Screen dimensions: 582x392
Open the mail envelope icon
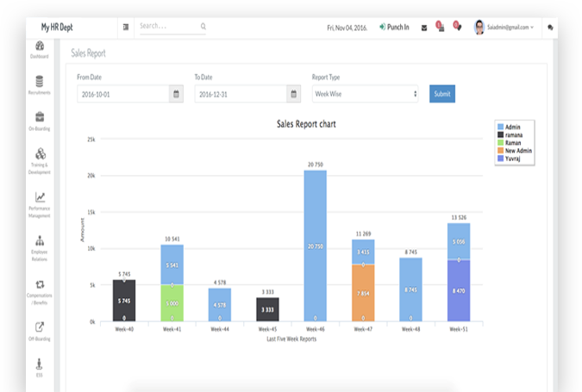[x=424, y=28]
